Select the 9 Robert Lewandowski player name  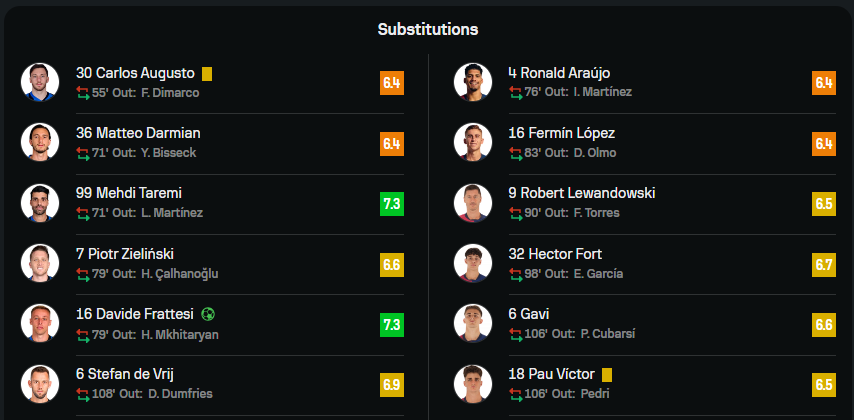click(x=582, y=193)
